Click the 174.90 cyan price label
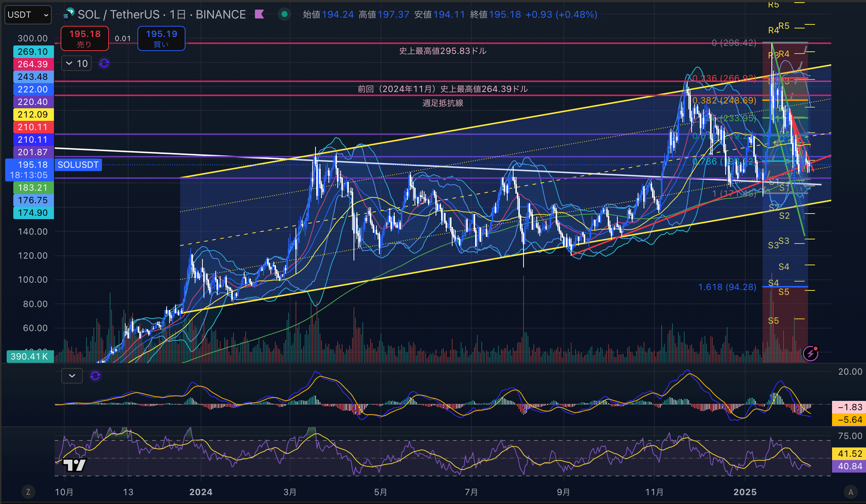This screenshot has height=504, width=866. click(33, 213)
